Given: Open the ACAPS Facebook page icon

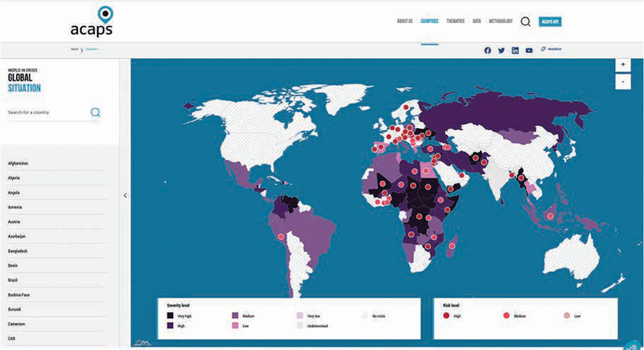Looking at the screenshot, I should (x=487, y=50).
